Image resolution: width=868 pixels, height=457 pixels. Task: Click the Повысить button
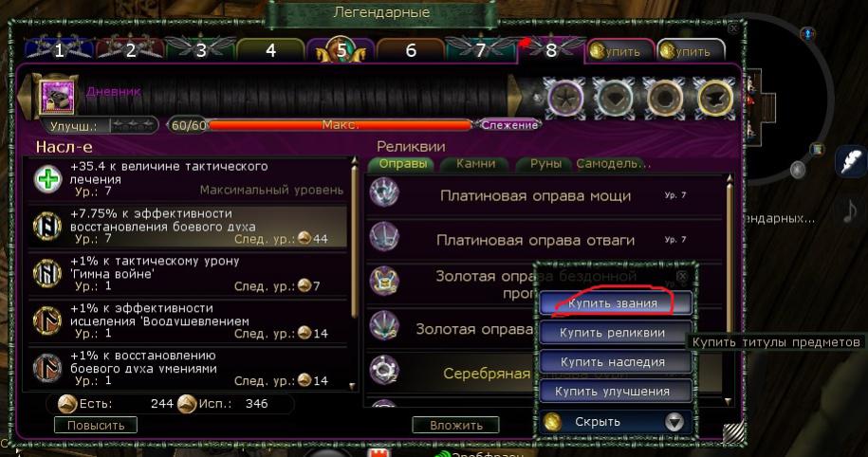coord(96,426)
